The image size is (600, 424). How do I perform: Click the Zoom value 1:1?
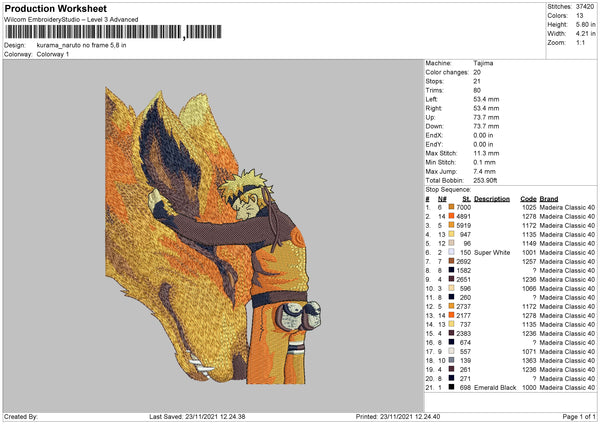coord(580,42)
